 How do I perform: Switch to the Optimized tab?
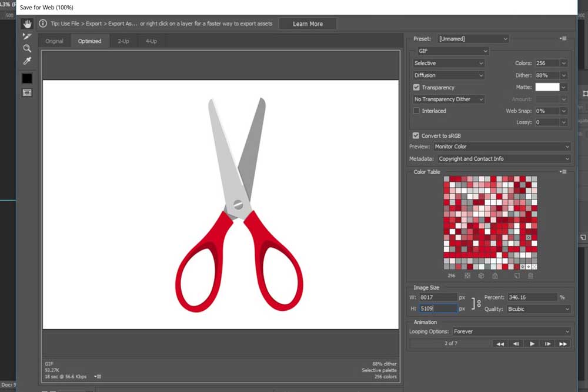(x=89, y=41)
